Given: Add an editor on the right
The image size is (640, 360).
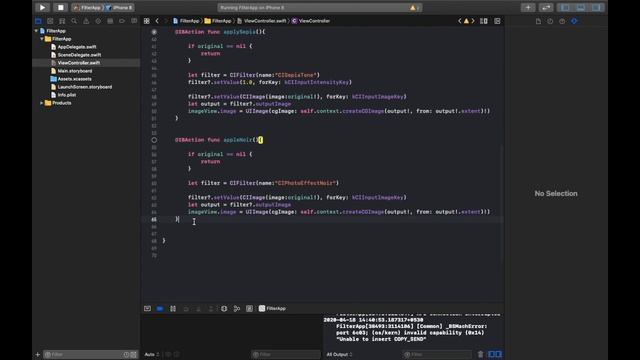Looking at the screenshot, I should coord(497,21).
